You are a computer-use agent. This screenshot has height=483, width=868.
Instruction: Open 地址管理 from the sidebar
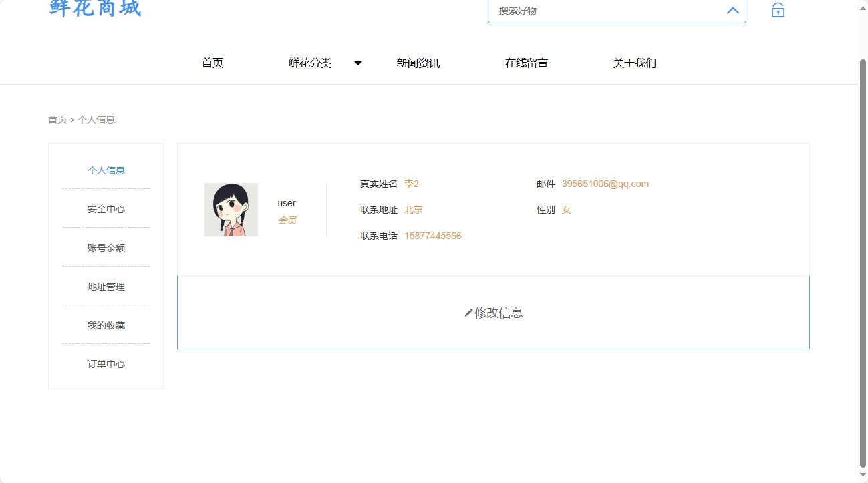106,286
